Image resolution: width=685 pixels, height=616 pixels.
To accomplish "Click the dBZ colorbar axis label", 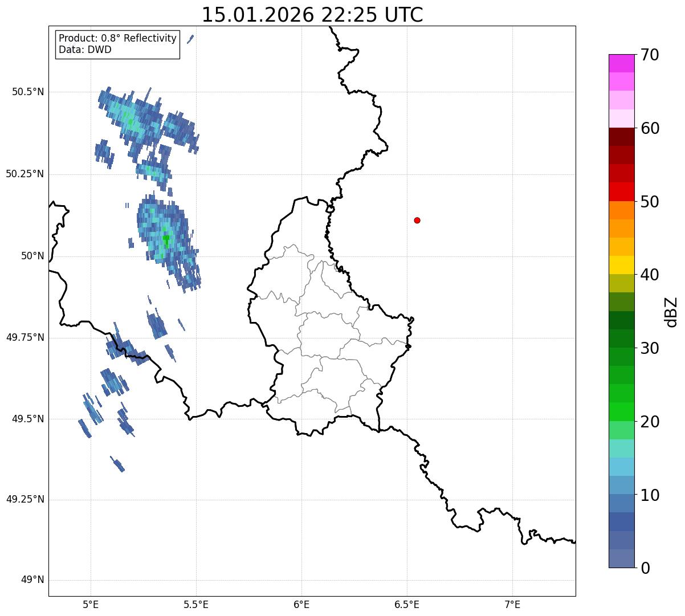I will pyautogui.click(x=671, y=311).
